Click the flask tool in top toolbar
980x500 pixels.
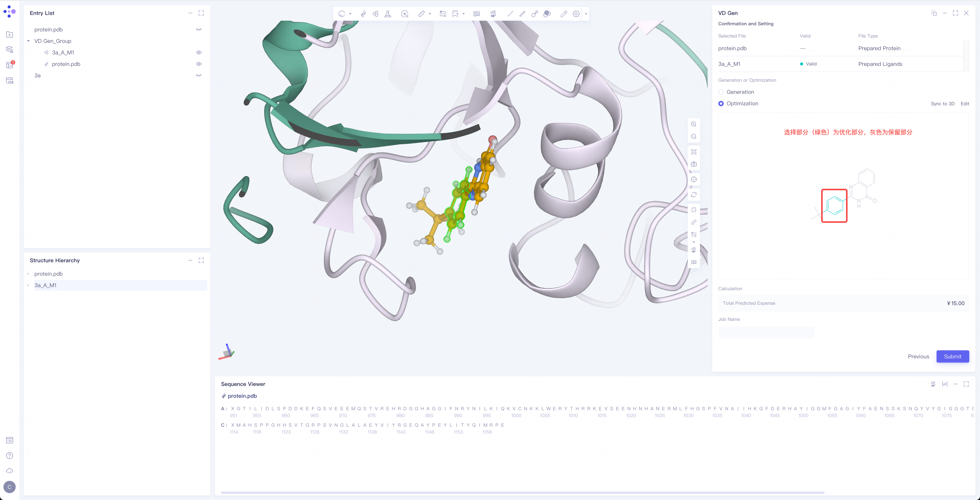point(388,14)
